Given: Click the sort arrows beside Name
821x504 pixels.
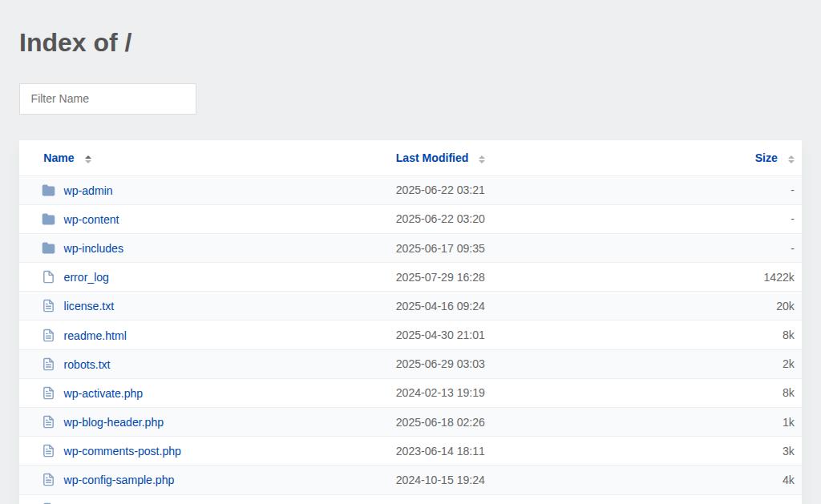Looking at the screenshot, I should click(x=88, y=159).
